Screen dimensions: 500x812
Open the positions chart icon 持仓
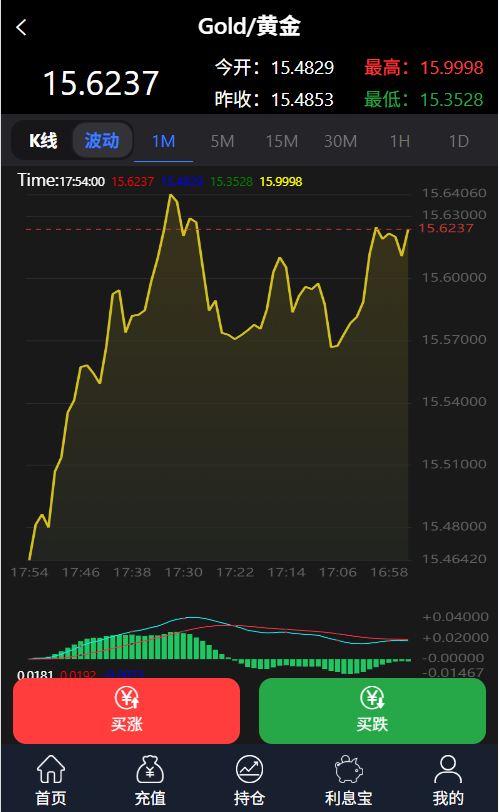tap(249, 769)
